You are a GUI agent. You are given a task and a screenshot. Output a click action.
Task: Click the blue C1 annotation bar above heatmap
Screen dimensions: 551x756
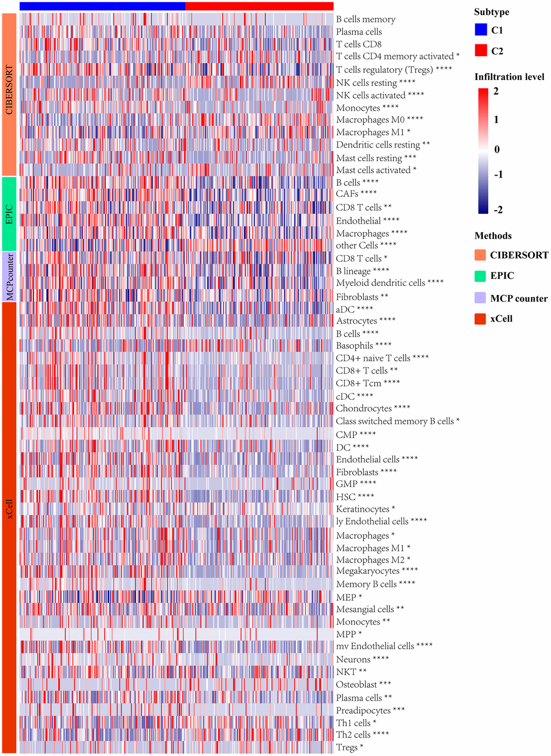click(x=102, y=6)
